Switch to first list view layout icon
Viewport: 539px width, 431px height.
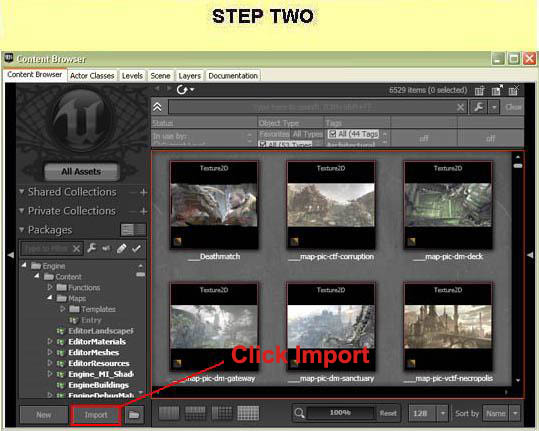pos(169,413)
